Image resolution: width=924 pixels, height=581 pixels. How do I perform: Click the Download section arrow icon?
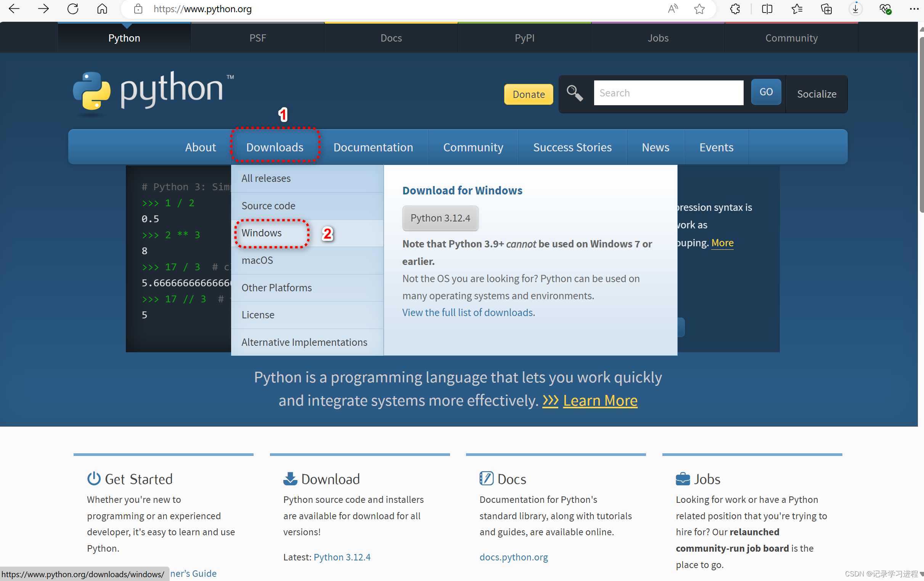coord(290,478)
